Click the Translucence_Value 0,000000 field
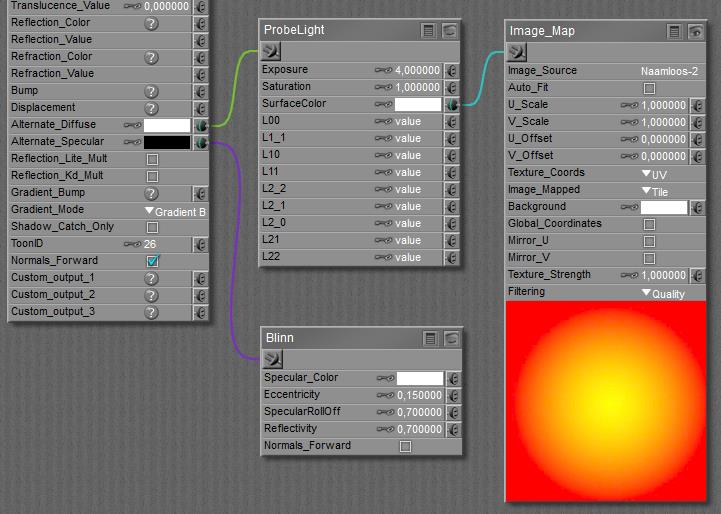This screenshot has height=514, width=721. click(x=166, y=6)
